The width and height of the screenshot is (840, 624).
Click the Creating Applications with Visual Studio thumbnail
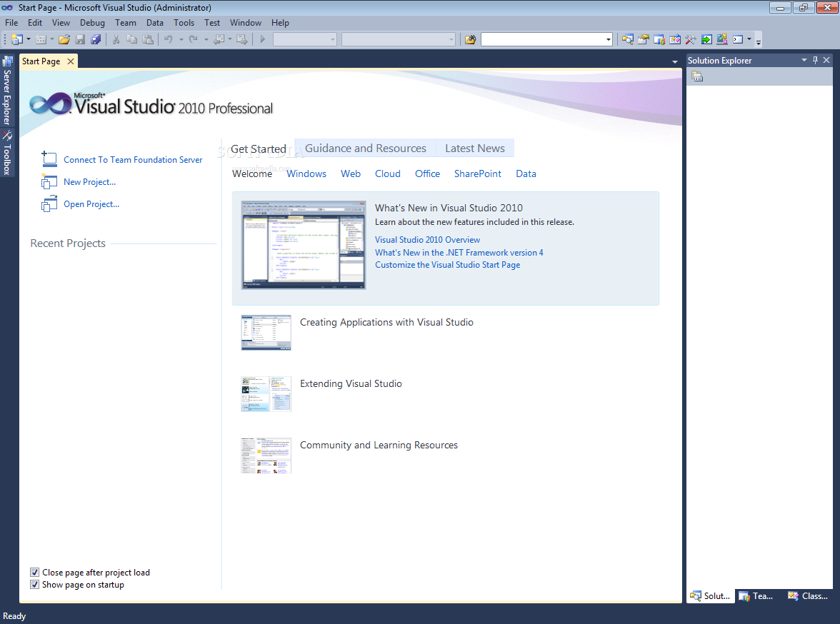266,332
